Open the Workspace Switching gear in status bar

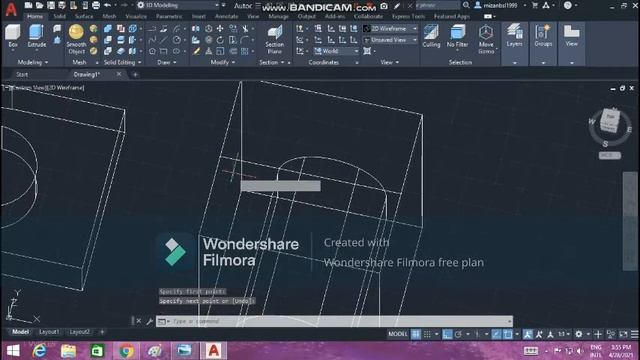[578, 334]
